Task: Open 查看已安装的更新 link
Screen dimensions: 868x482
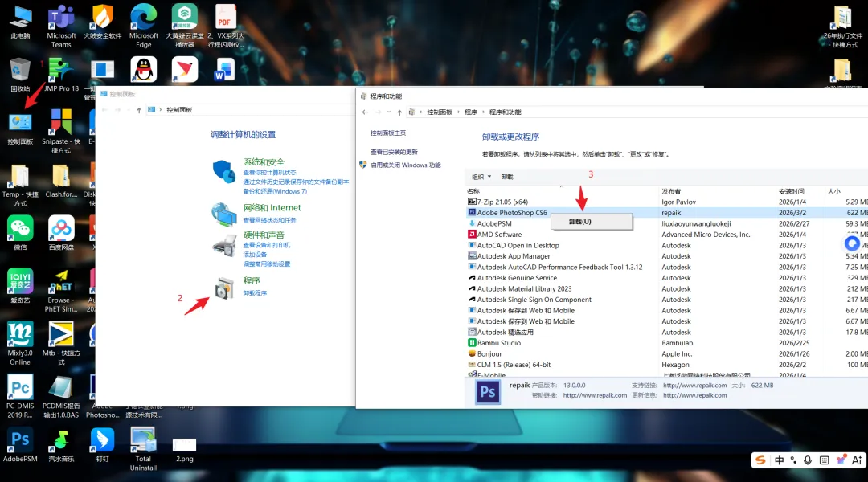Action: click(x=394, y=152)
